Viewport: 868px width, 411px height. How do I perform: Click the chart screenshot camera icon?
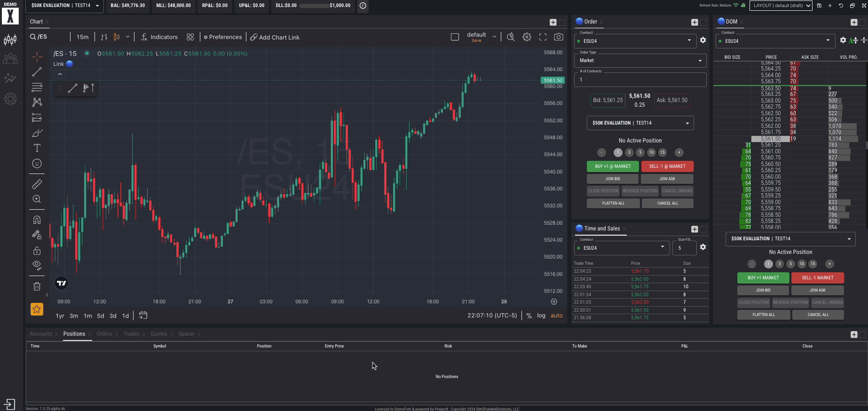[558, 37]
